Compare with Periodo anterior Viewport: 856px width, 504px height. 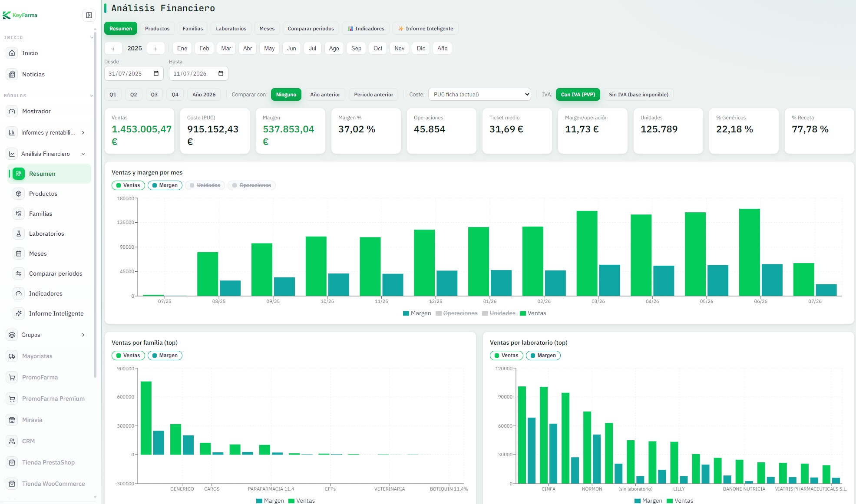(x=373, y=95)
